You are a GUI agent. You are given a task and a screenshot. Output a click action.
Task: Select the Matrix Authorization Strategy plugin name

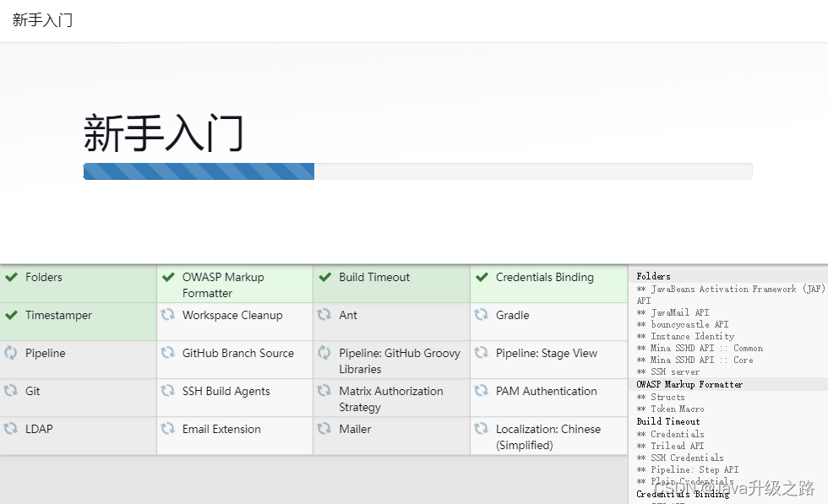point(391,399)
